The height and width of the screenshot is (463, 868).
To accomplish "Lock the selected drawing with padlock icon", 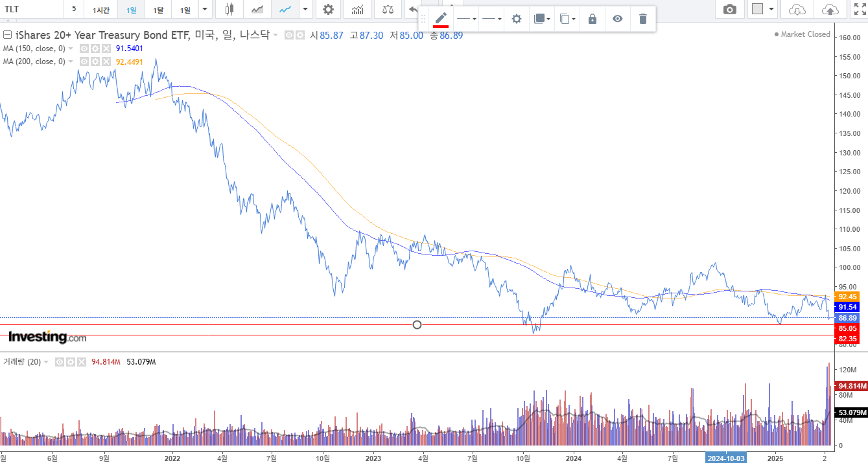I will [x=592, y=19].
